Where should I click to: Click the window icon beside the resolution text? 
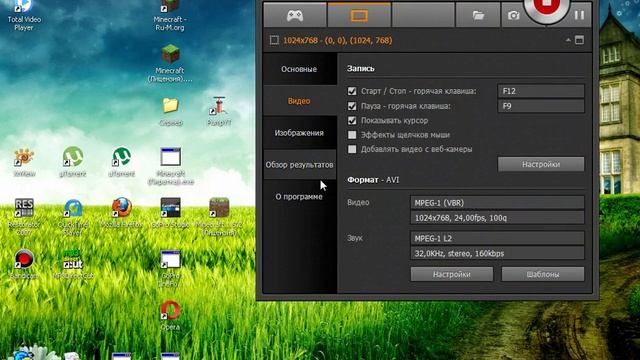579,40
